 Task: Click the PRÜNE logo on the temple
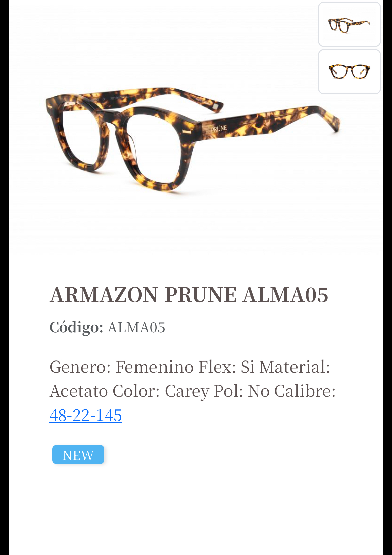pyautogui.click(x=219, y=129)
